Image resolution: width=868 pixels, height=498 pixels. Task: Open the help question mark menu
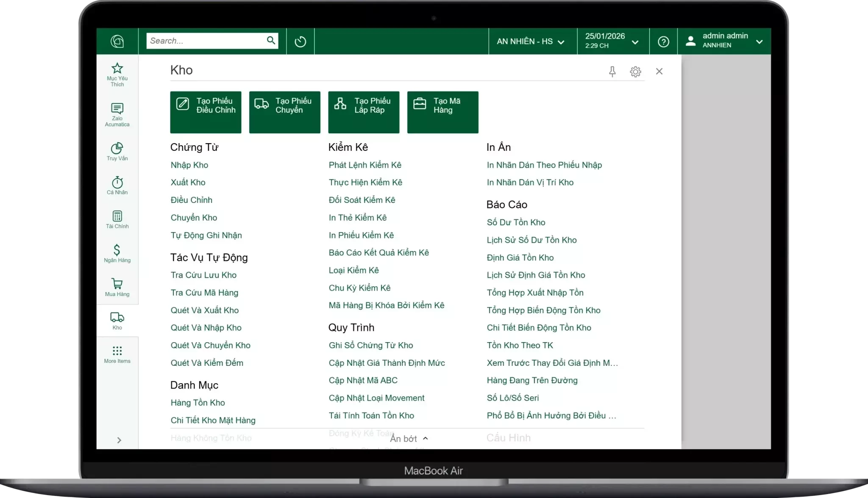coord(663,41)
